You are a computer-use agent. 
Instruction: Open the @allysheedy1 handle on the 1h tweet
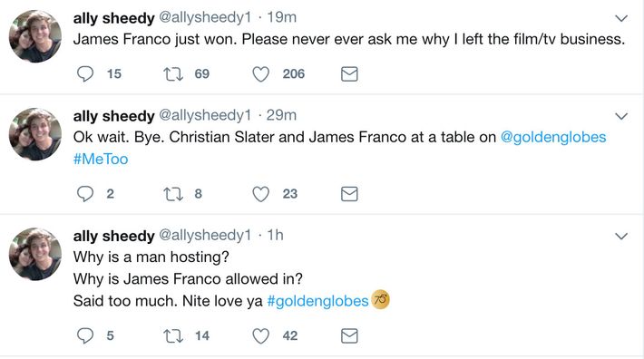click(204, 235)
